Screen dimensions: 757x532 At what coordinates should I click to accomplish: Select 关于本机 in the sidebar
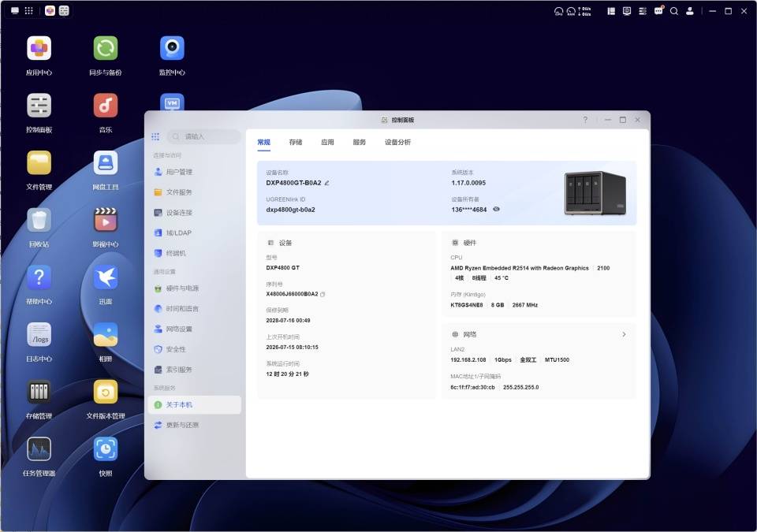point(194,404)
